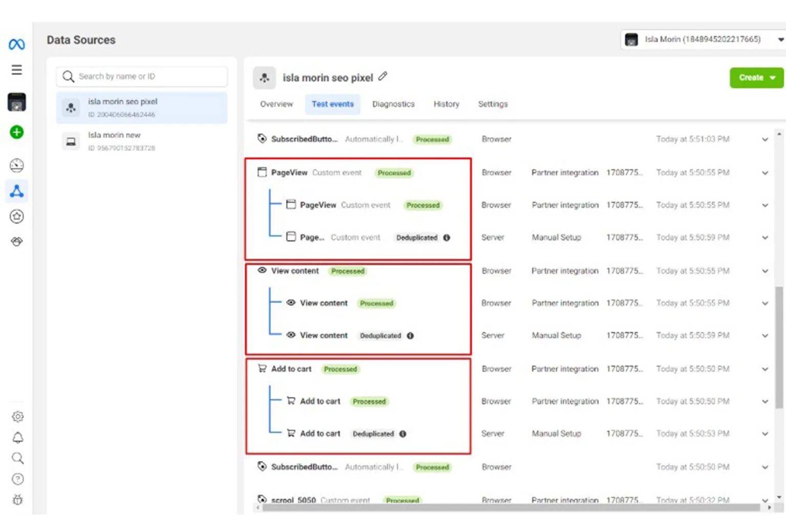This screenshot has height=532, width=786.
Task: Select isla morin seo pixel data source
Action: (142, 107)
